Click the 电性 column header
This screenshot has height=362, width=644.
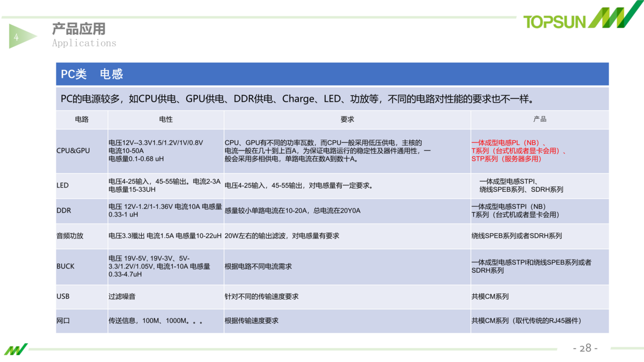(166, 119)
